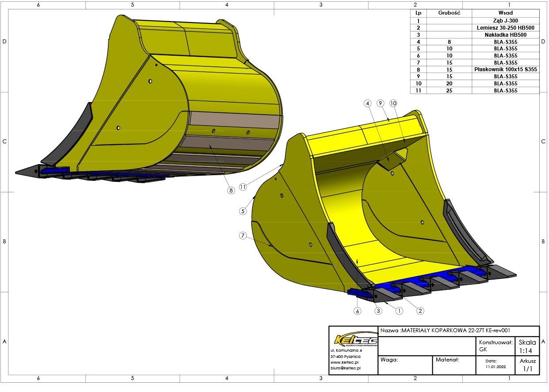Click balloon callout 11 beside the right bucket
This screenshot has width=549, height=392.
243,187
